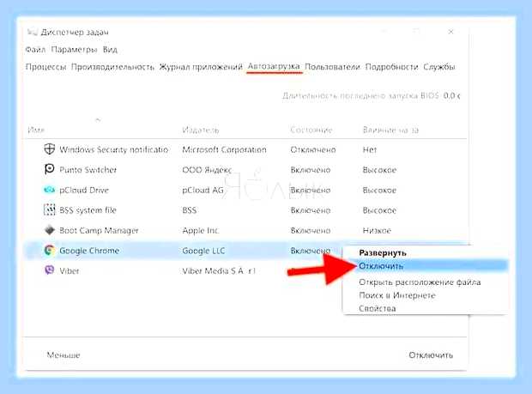Select the Boot Camp Manager row name

(99, 230)
